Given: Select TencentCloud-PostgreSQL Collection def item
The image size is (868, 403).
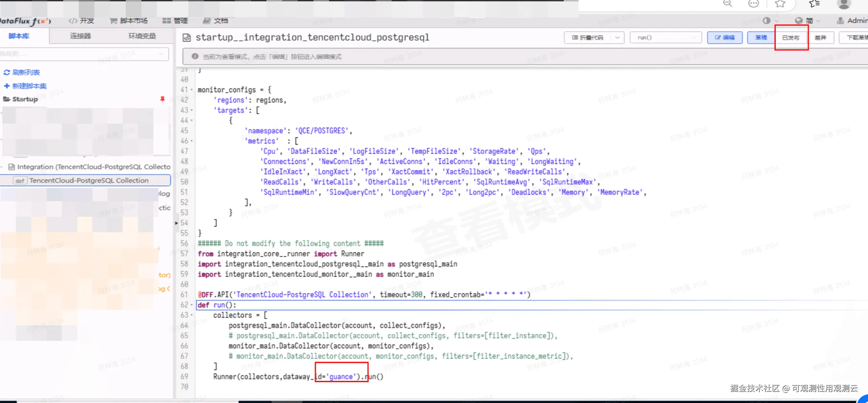Looking at the screenshot, I should coord(89,180).
